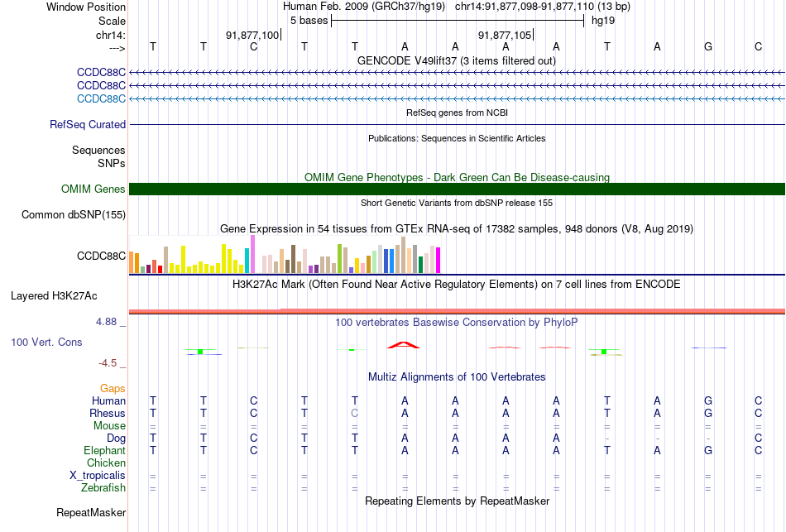Click the light-blue CCDC88C transcript label
The image size is (786, 532).
(x=101, y=98)
